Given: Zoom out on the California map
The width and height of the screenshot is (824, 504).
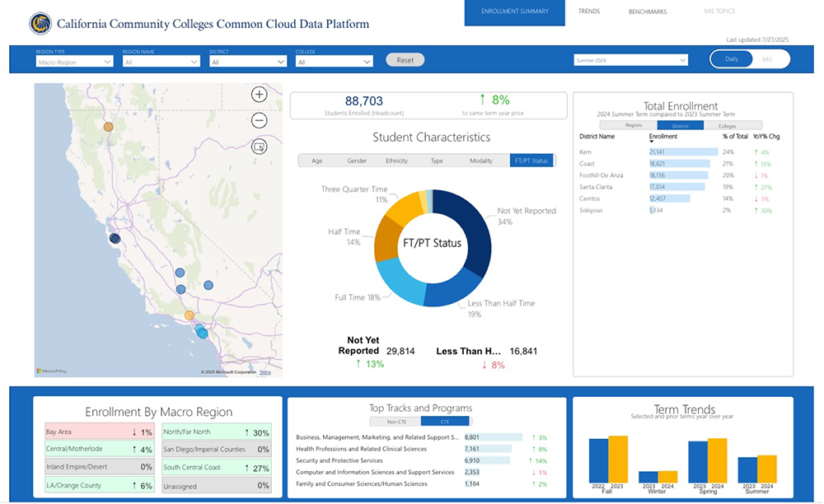Looking at the screenshot, I should click(259, 119).
